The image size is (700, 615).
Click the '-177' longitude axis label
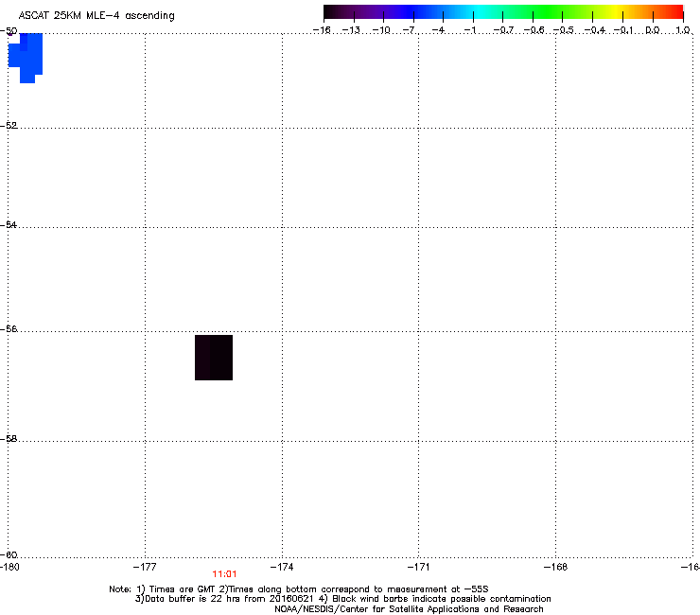tap(145, 567)
